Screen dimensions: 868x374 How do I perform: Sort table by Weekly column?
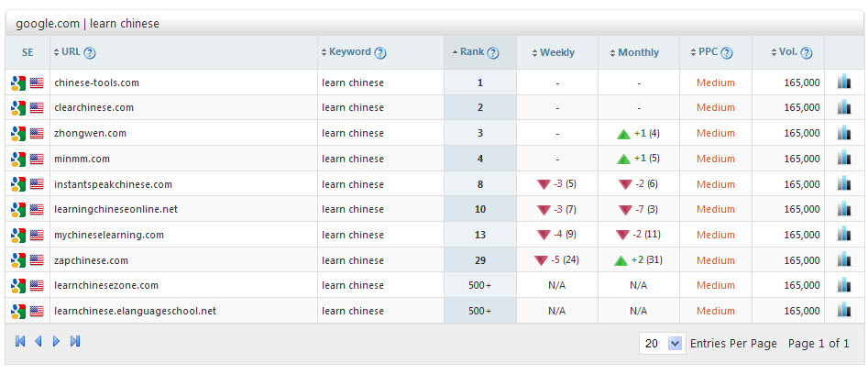coord(556,53)
